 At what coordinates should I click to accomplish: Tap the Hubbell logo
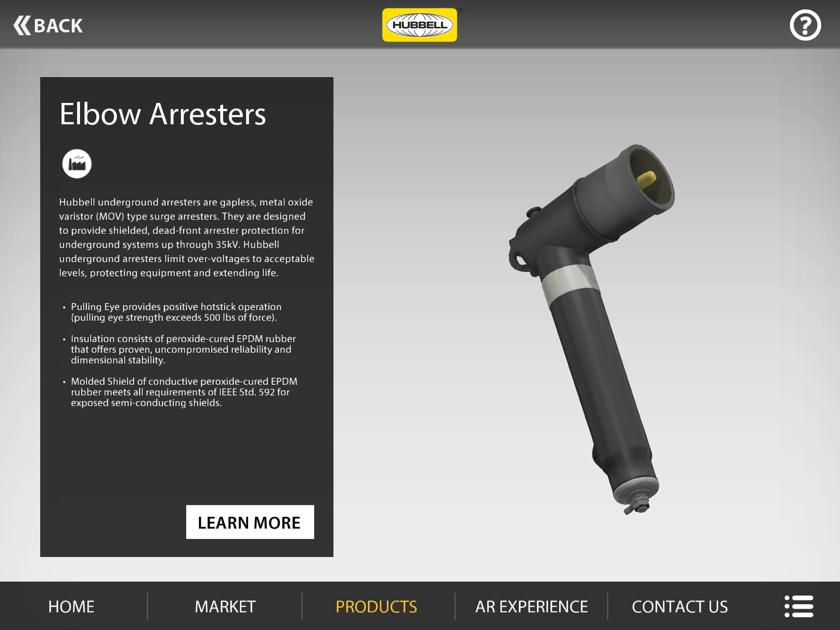pyautogui.click(x=420, y=25)
